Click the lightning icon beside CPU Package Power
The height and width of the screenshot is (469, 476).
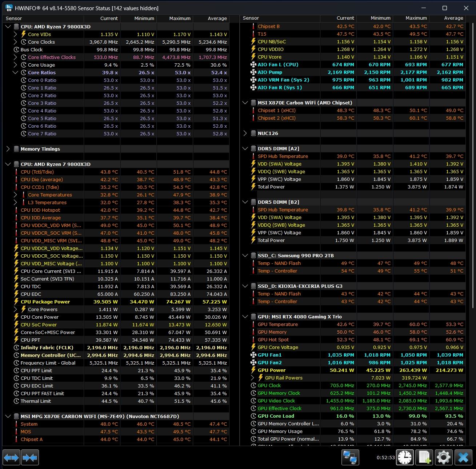[x=16, y=302]
